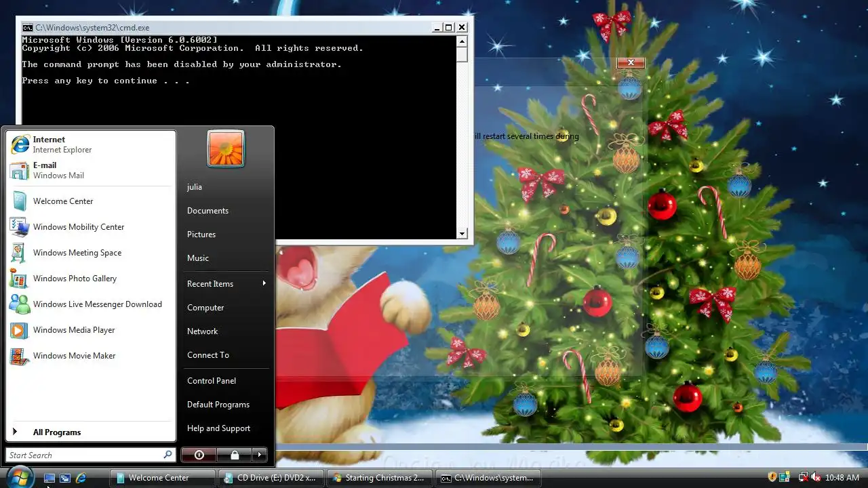Open Windows Movie Maker
Viewport: 868px width, 488px height.
pos(91,356)
